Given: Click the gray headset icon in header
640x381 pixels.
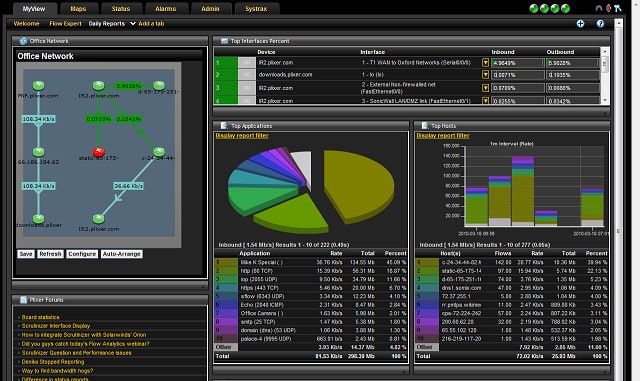Looking at the screenshot, I should [x=599, y=8].
